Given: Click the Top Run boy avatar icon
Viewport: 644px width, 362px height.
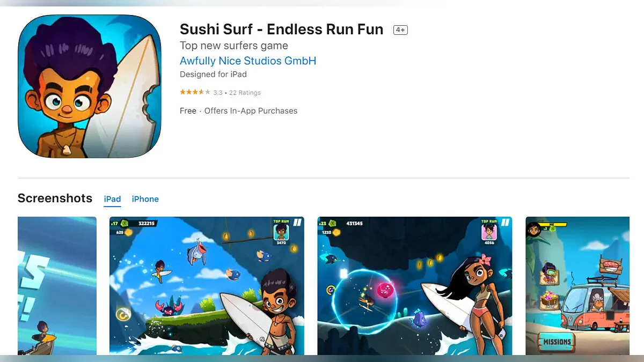Looking at the screenshot, I should pyautogui.click(x=281, y=233).
